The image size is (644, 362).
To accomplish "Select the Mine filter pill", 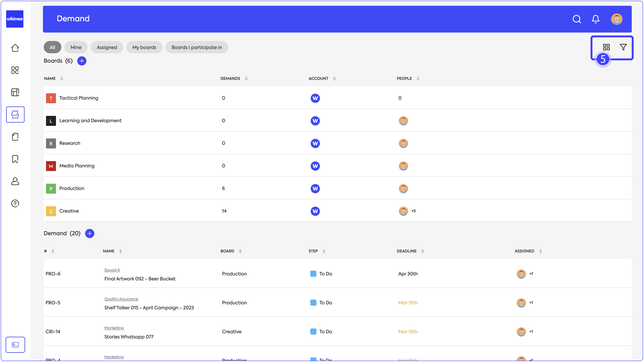I will [x=76, y=47].
